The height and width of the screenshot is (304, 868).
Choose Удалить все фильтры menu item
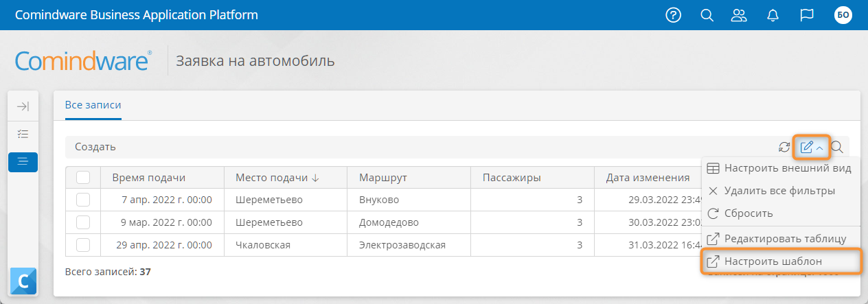[779, 190]
